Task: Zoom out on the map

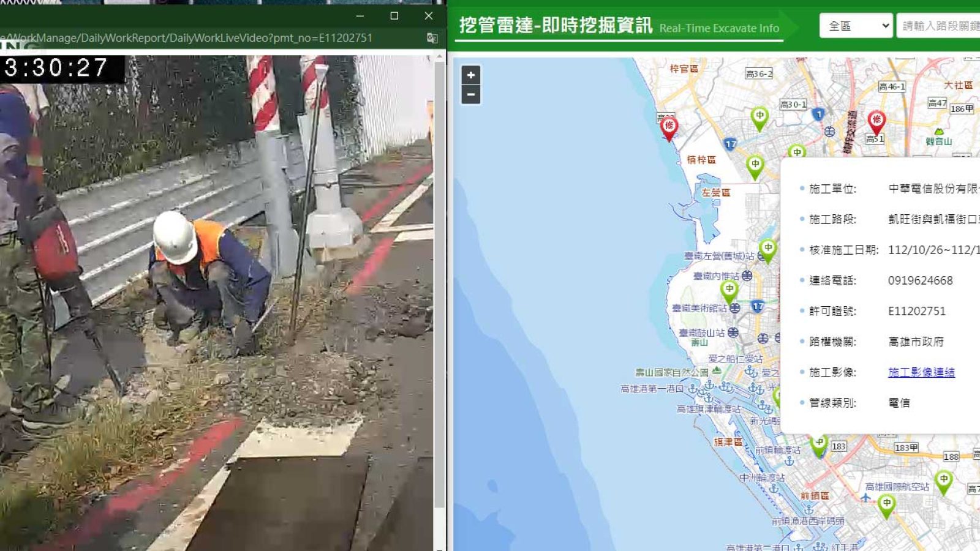Action: 470,95
